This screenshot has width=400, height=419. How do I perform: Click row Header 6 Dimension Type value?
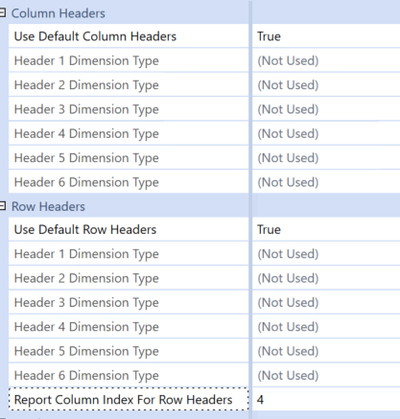pos(326,375)
